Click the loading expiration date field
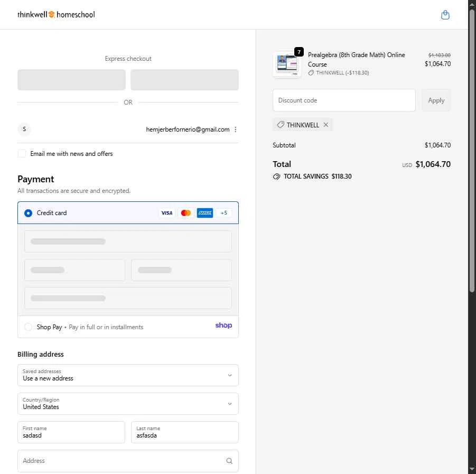 74,270
